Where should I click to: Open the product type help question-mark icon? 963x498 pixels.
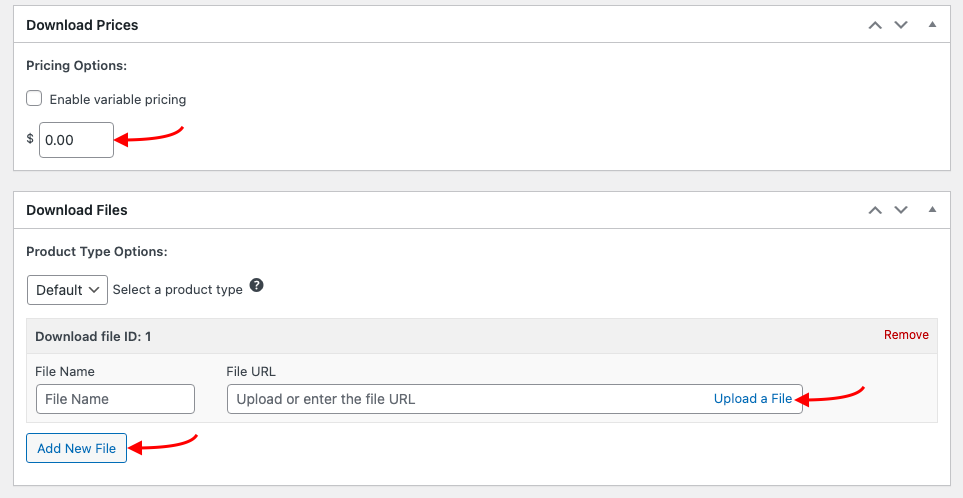[257, 286]
